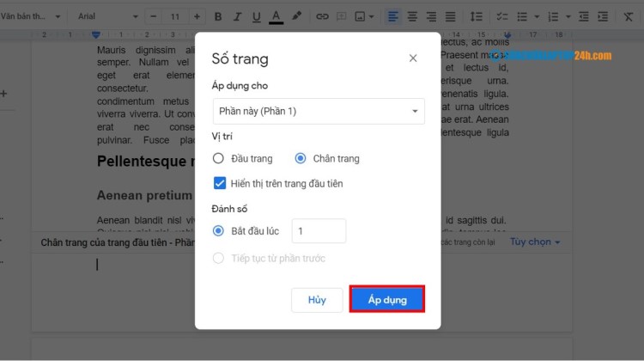This screenshot has height=361, width=644.
Task: Justify the text alignment
Action: click(451, 16)
